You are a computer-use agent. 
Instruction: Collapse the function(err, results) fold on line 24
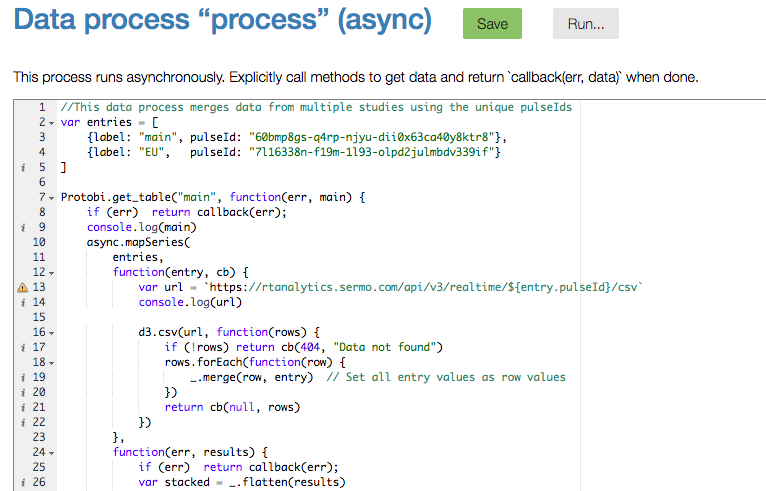click(x=51, y=453)
